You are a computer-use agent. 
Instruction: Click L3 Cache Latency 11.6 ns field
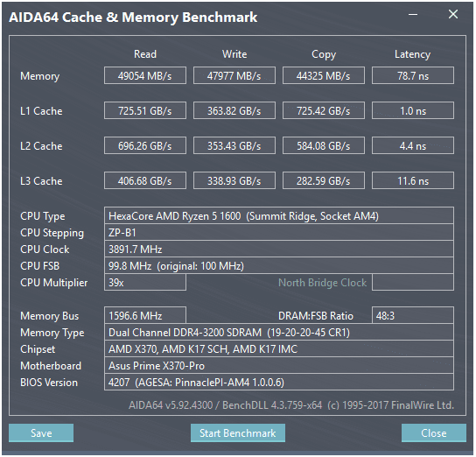(413, 180)
